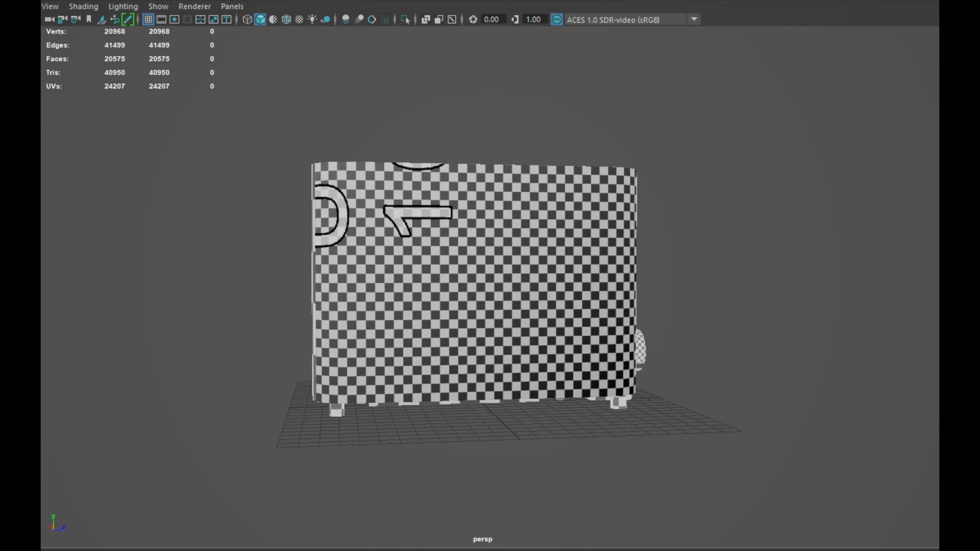Click the Lock Camera icon
Viewport: 980px width, 551px height.
click(x=62, y=19)
